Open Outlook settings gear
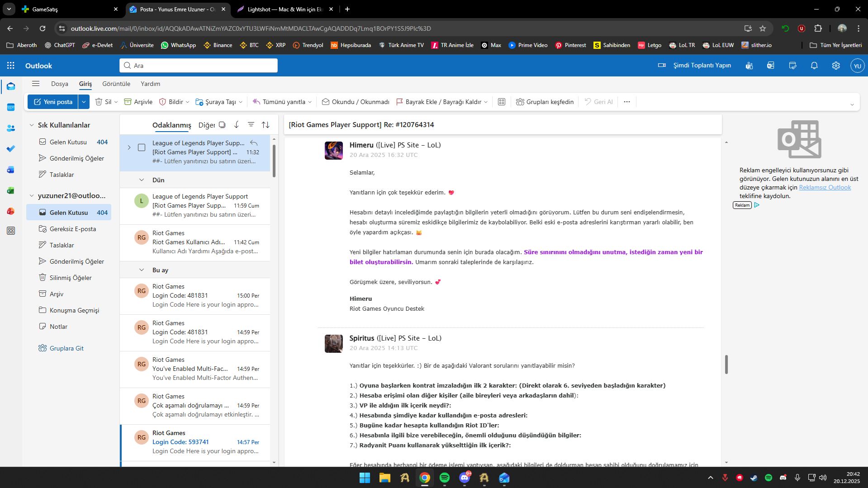Screen dimensions: 868x488 836,66
